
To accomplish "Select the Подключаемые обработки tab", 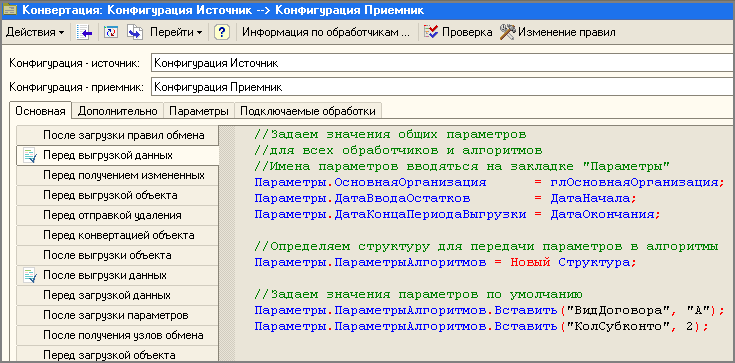I will [x=308, y=111].
